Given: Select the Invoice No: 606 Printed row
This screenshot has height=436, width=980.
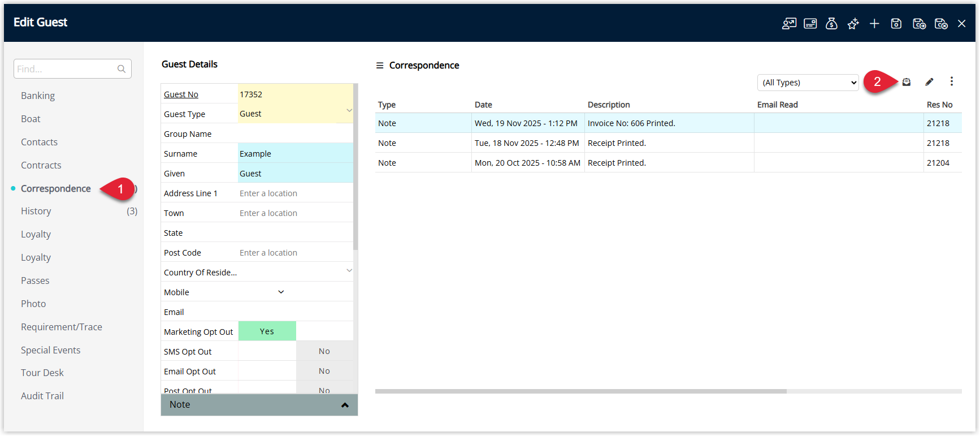Looking at the screenshot, I should click(x=669, y=123).
